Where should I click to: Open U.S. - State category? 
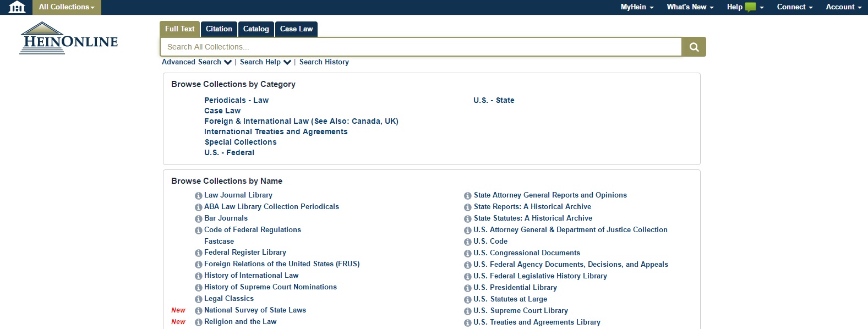pyautogui.click(x=494, y=100)
